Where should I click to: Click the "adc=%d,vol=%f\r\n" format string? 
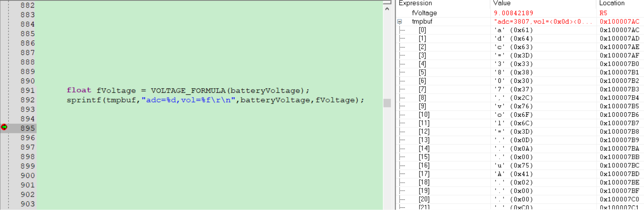(x=188, y=100)
